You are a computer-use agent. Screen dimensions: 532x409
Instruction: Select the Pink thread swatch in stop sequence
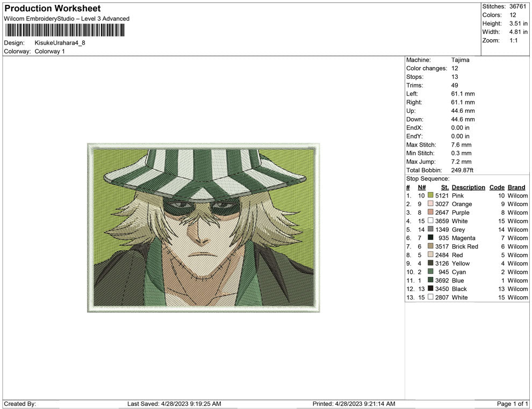(x=430, y=195)
